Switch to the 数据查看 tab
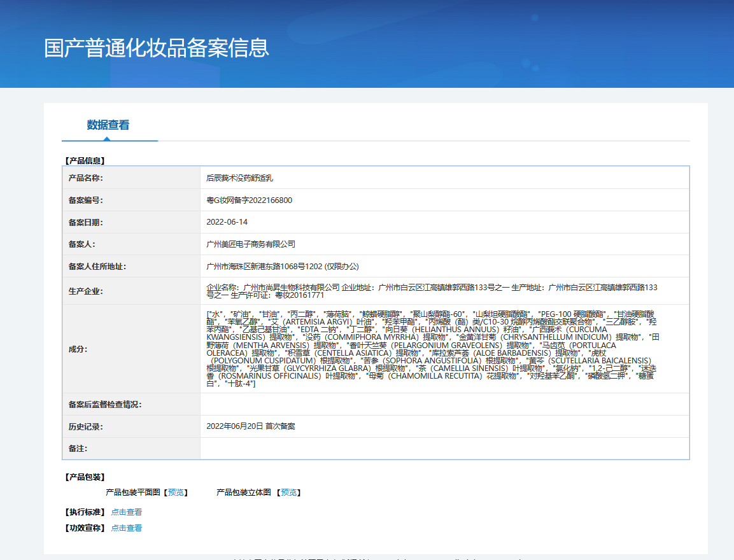 (x=108, y=125)
